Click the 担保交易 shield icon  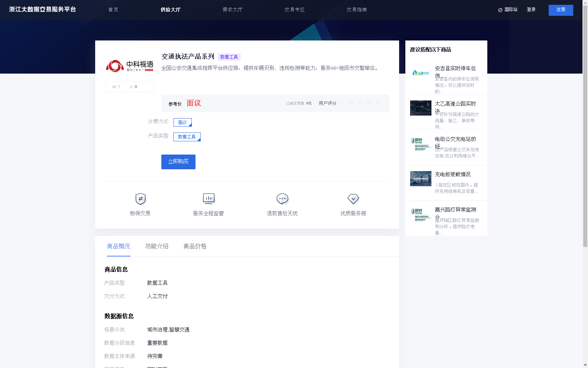click(140, 199)
